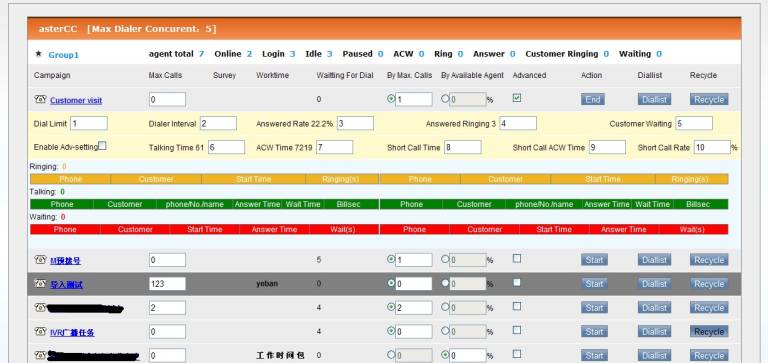Stop Customer visit with the End button
The width and height of the screenshot is (768, 363).
point(593,99)
